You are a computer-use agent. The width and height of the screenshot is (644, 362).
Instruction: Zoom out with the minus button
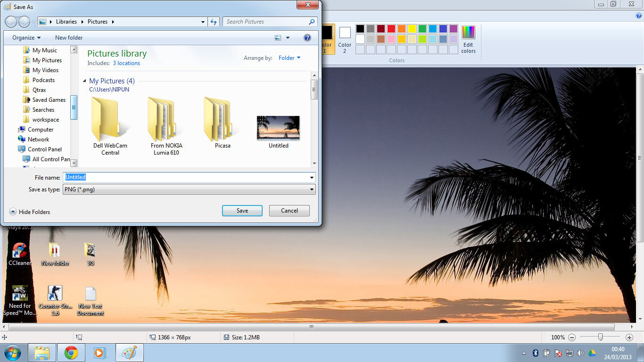[x=572, y=337]
